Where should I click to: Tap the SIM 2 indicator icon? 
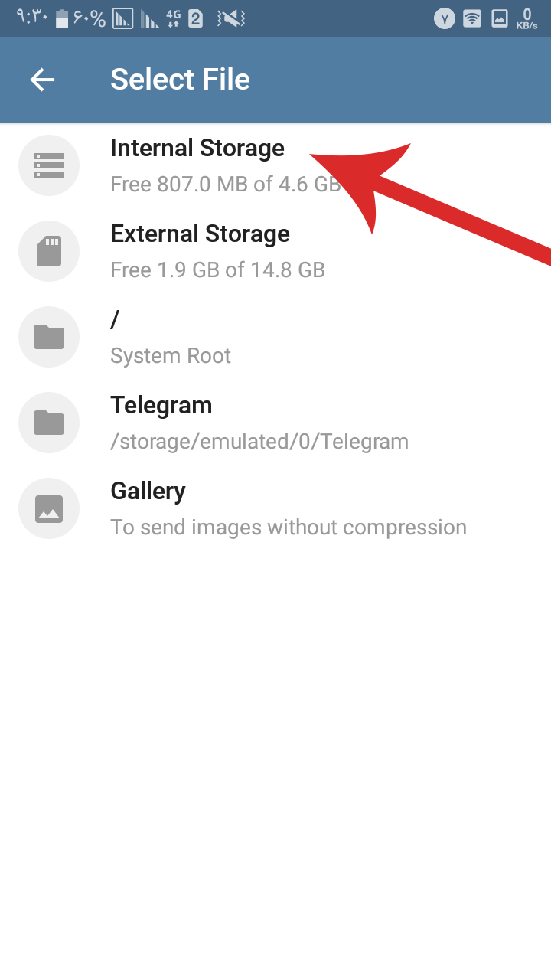pyautogui.click(x=196, y=19)
